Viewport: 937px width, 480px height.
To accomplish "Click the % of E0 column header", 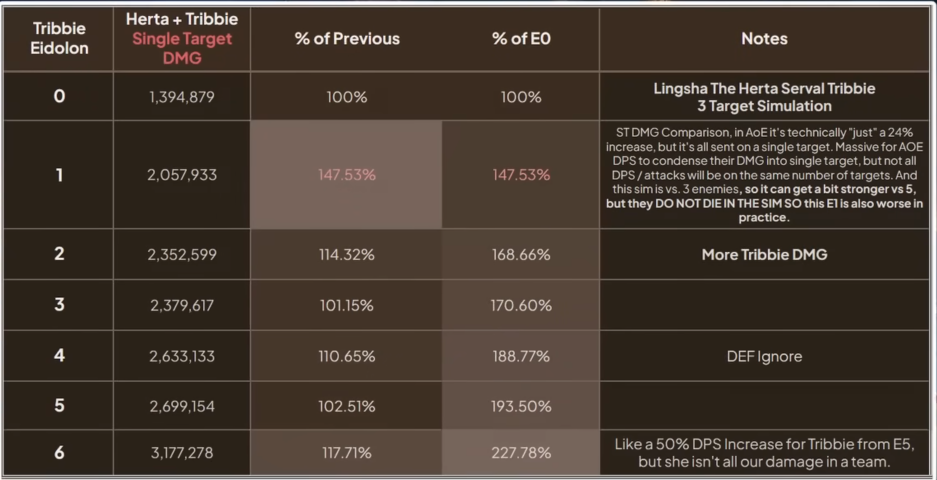I will coord(520,39).
